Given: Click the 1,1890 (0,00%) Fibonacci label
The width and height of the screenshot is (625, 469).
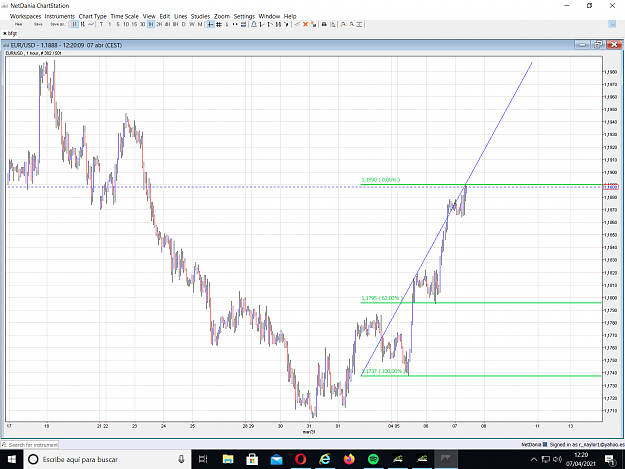Looking at the screenshot, I should [x=381, y=180].
